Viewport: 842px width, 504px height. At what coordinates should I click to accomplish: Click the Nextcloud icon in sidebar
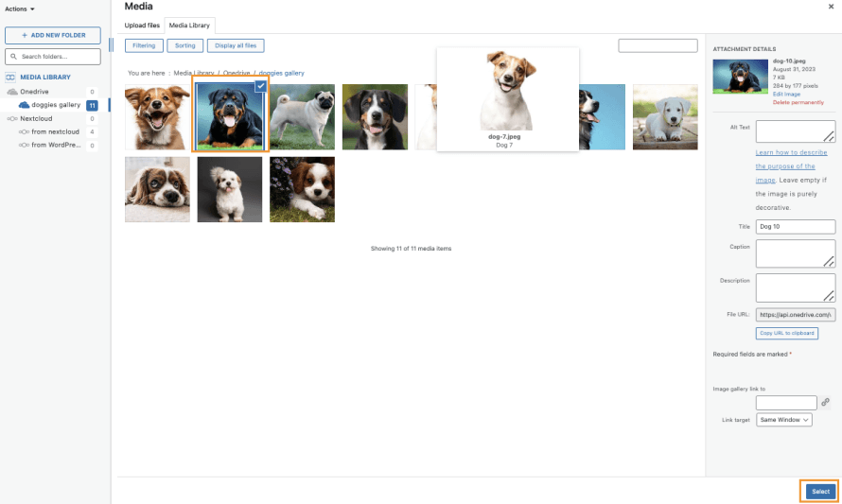point(11,118)
